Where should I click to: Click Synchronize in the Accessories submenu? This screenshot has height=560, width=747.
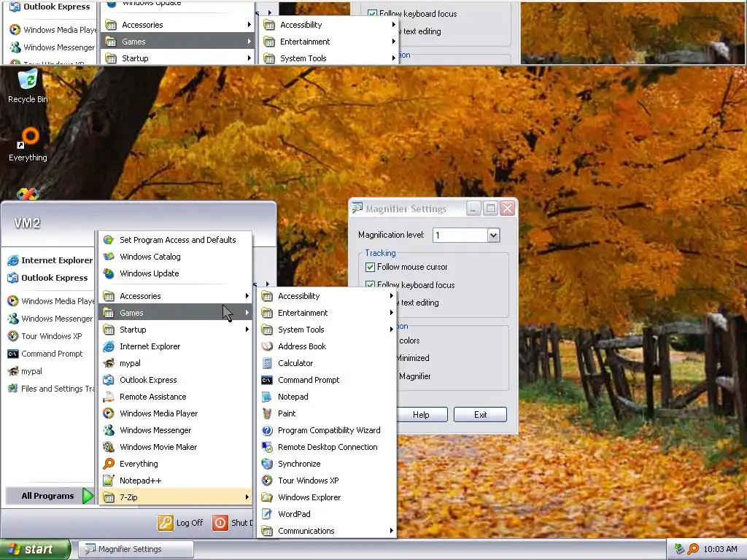(327, 464)
